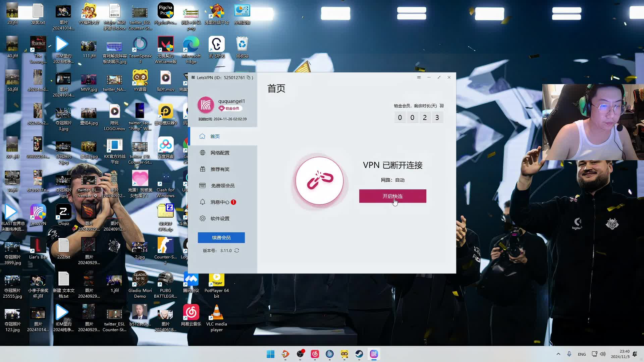Viewport: 644px width, 362px height.
Task: Open 百度网盘 desktop shortcut
Action: click(x=165, y=148)
